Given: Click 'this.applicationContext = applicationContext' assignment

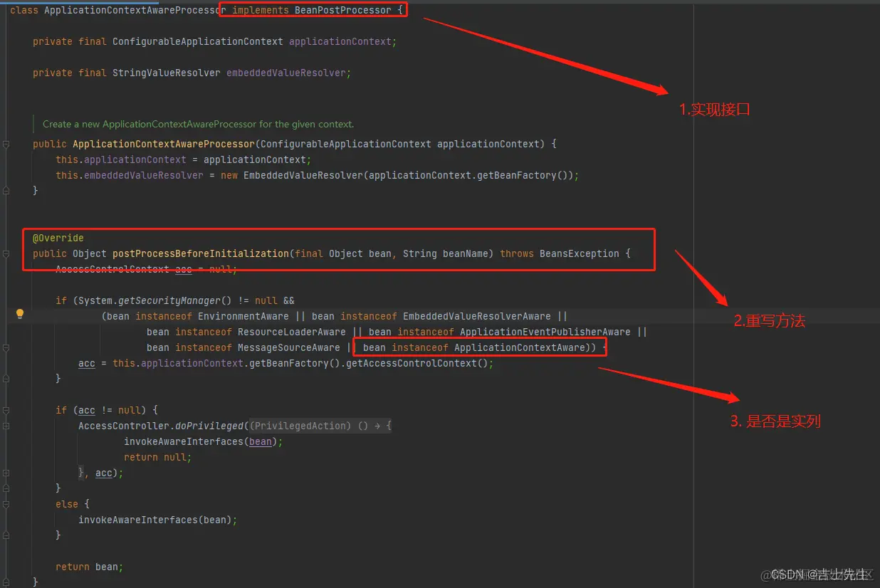Looking at the screenshot, I should pyautogui.click(x=184, y=159).
